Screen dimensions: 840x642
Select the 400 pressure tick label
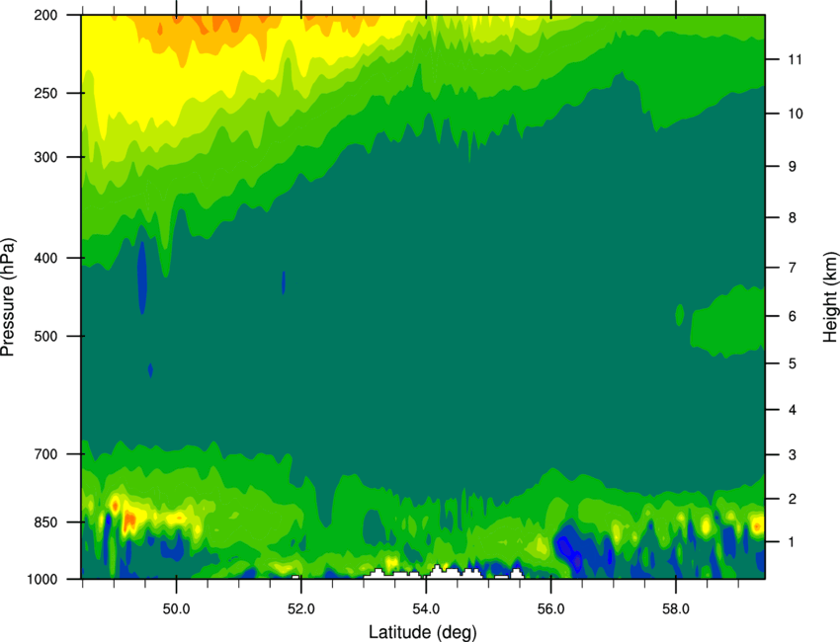point(45,258)
